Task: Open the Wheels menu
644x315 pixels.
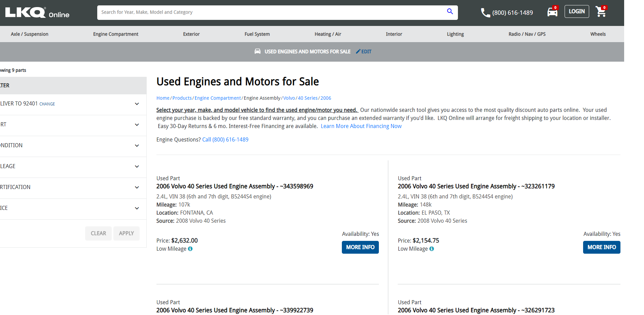Action: (x=598, y=34)
